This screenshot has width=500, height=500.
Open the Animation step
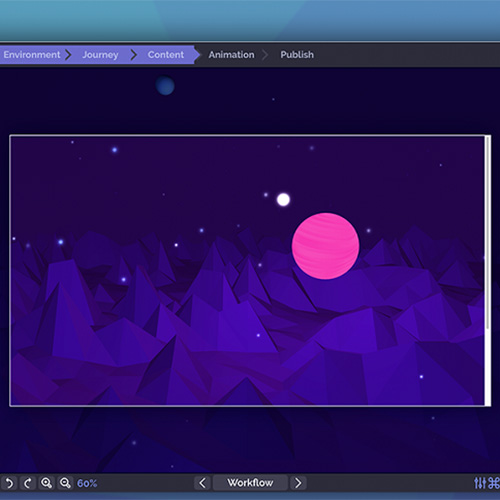pyautogui.click(x=231, y=55)
